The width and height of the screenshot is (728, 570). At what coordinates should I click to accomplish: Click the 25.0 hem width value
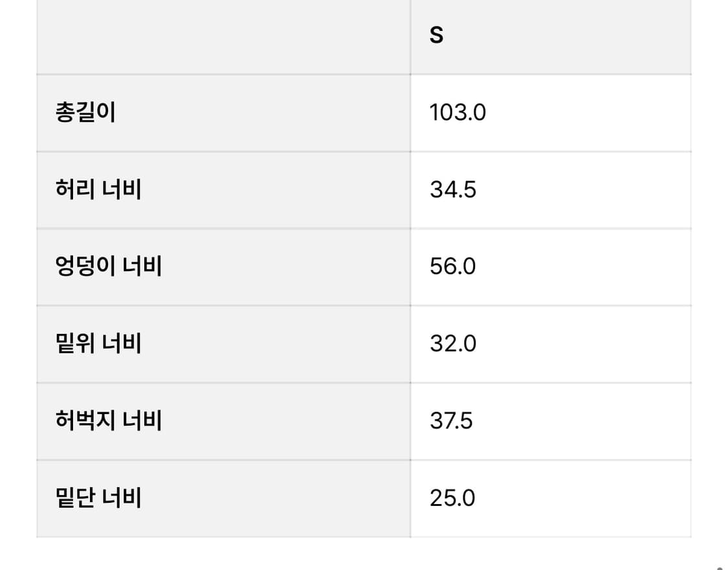click(452, 498)
